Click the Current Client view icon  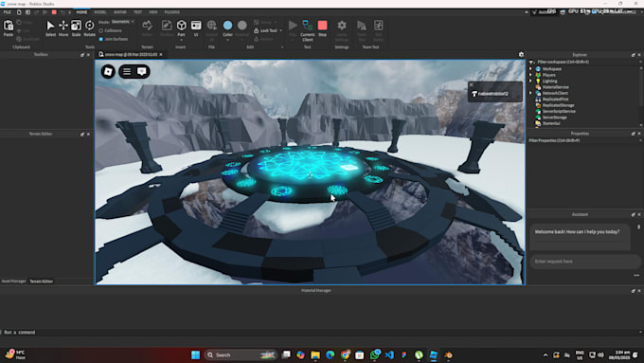click(x=307, y=30)
